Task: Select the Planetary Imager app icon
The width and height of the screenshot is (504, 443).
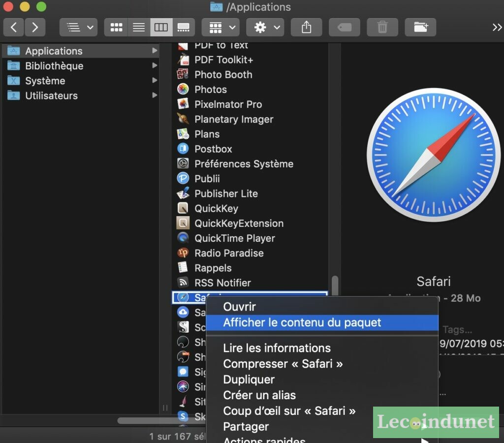Action: (x=183, y=119)
